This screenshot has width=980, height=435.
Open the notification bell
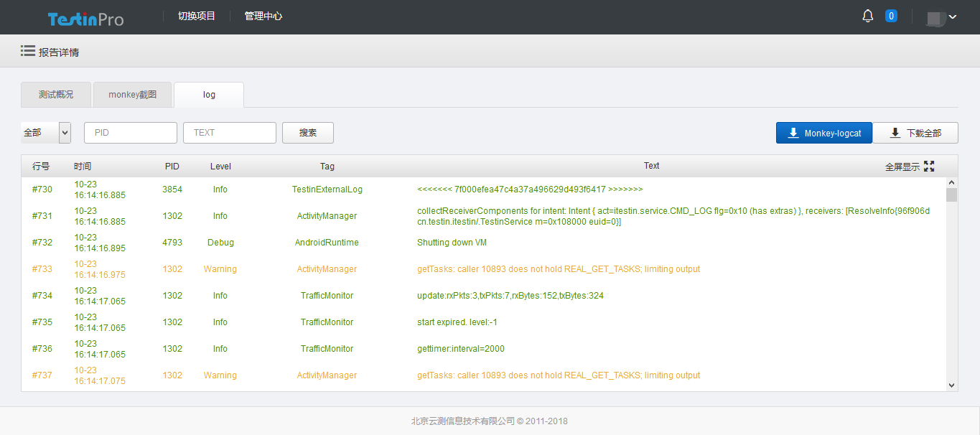tap(868, 16)
